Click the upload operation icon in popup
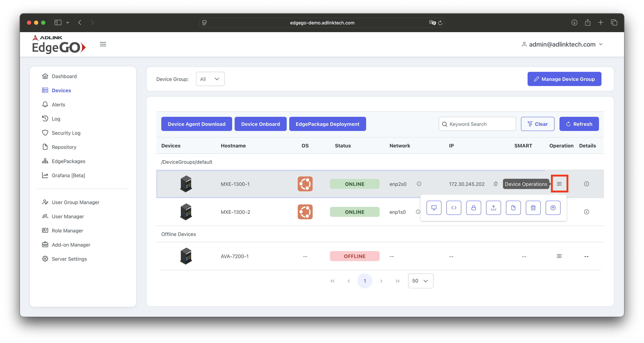Viewport: 644px width, 343px height. pyautogui.click(x=494, y=208)
